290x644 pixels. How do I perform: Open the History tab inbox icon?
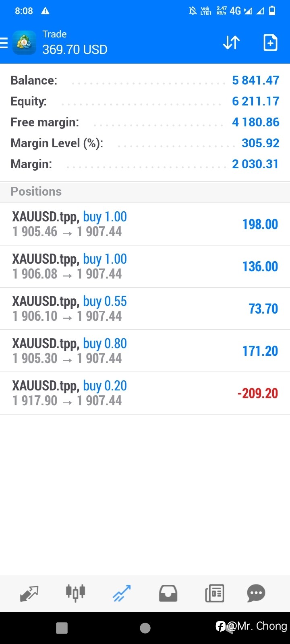point(168,593)
